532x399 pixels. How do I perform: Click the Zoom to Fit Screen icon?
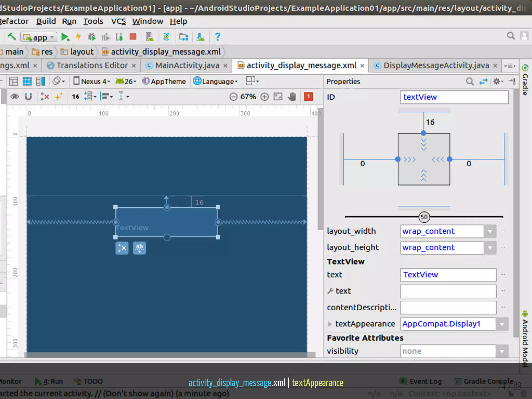pyautogui.click(x=278, y=97)
